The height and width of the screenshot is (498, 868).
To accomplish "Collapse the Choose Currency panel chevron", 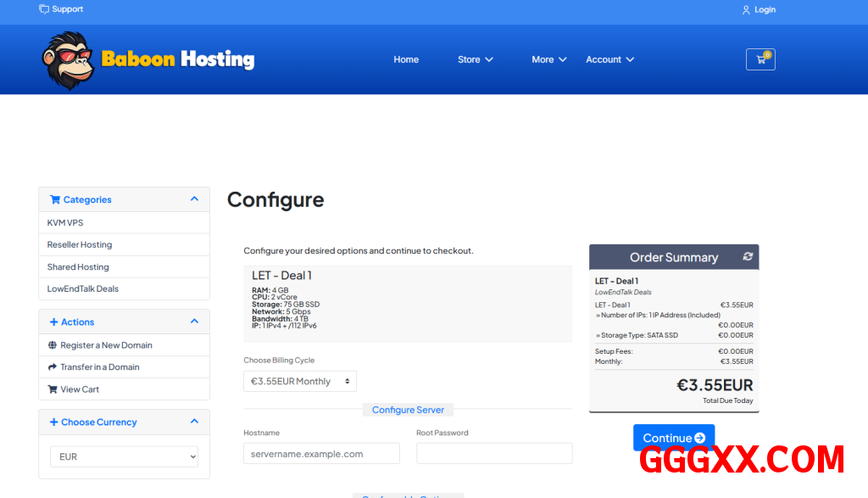I will pyautogui.click(x=194, y=422).
